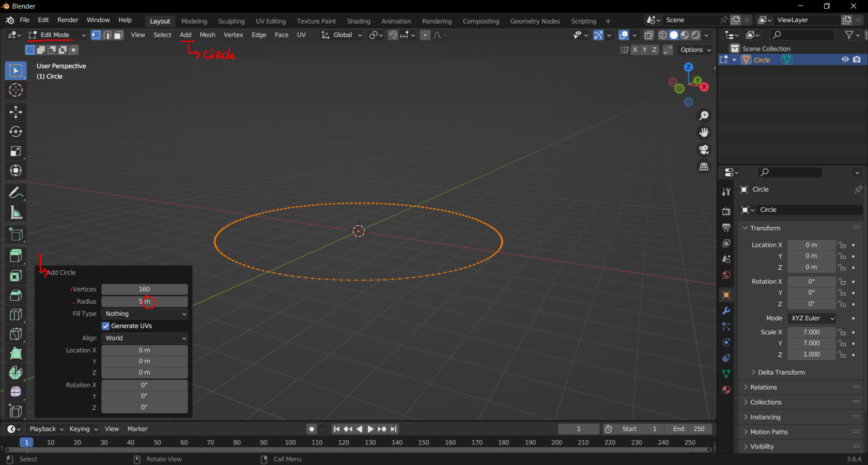This screenshot has width=868, height=465.
Task: Select the Knife tool
Action: (x=16, y=334)
